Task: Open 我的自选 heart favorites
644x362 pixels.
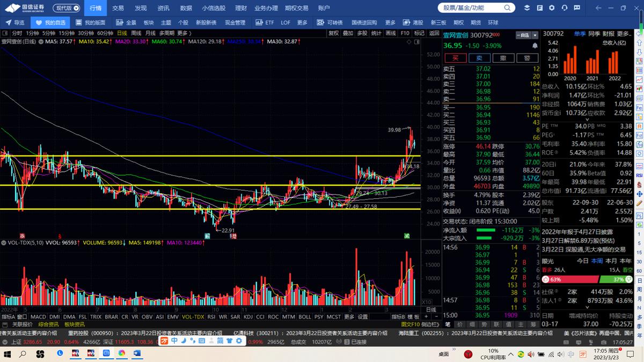Action: [50, 23]
